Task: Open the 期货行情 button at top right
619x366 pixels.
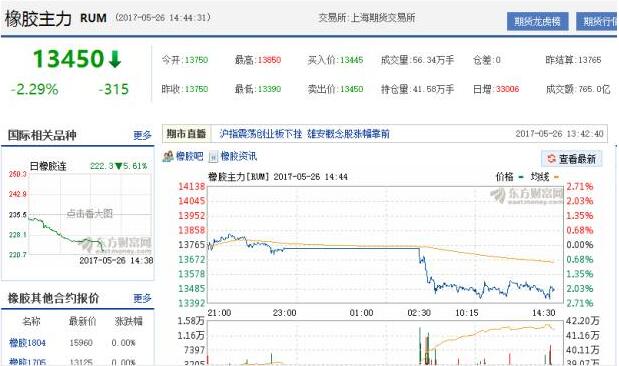Action: [x=597, y=21]
